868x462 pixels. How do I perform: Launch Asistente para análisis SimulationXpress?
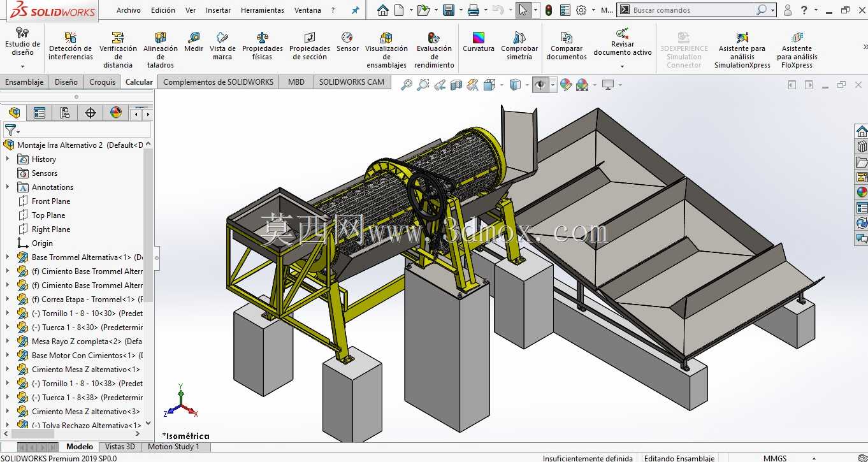[742, 50]
